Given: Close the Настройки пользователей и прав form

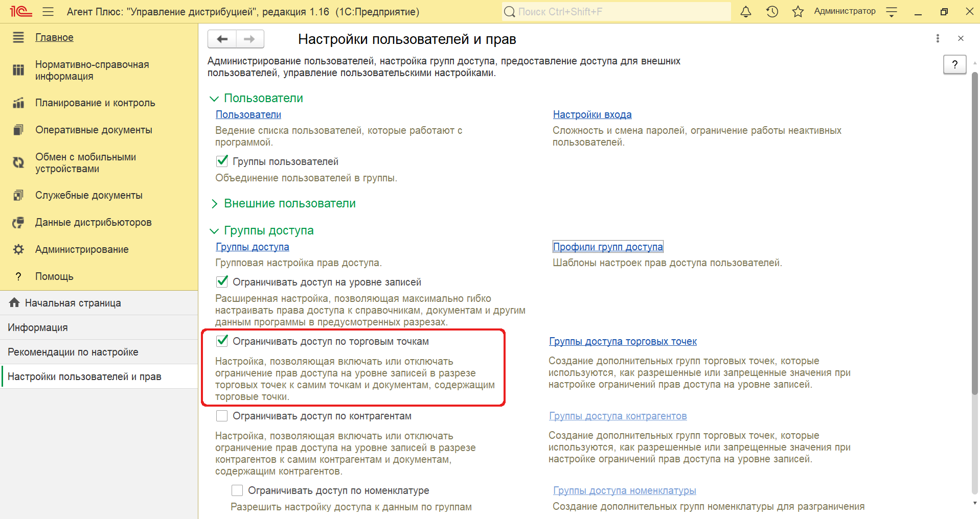Looking at the screenshot, I should pyautogui.click(x=961, y=38).
